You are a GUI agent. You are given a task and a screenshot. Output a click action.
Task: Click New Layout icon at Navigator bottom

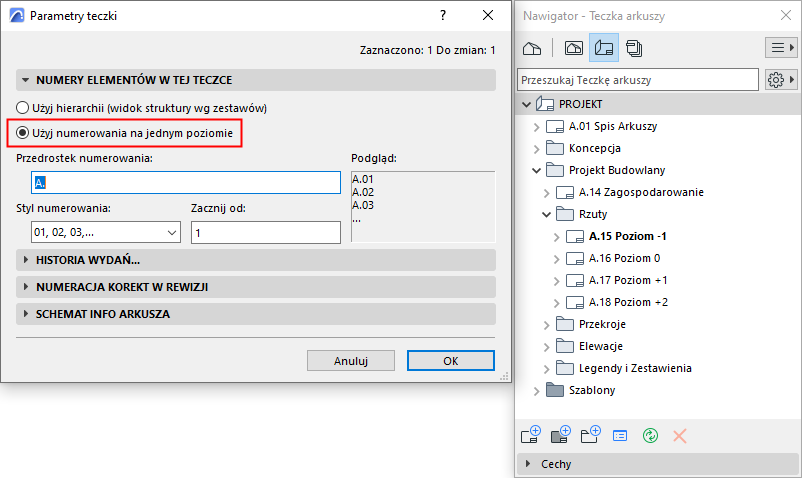tap(531, 435)
